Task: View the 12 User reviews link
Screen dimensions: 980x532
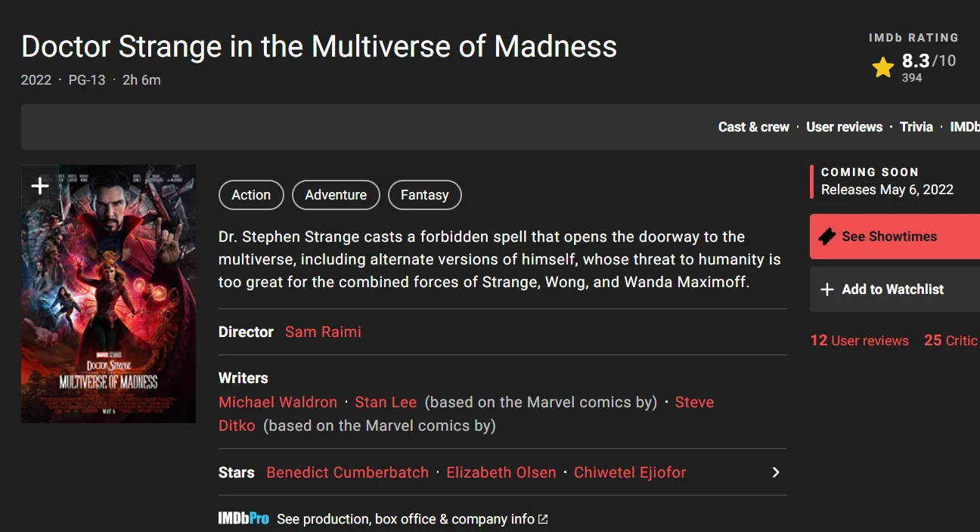Action: click(x=859, y=341)
